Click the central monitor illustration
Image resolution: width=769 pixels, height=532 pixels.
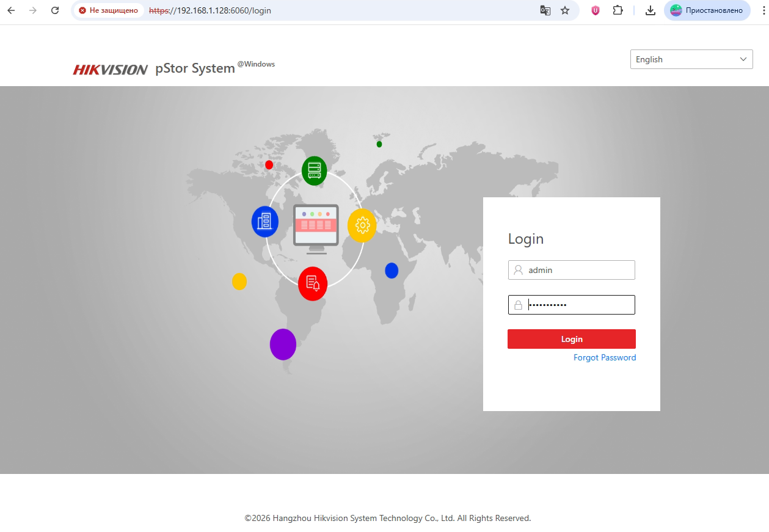(x=315, y=228)
